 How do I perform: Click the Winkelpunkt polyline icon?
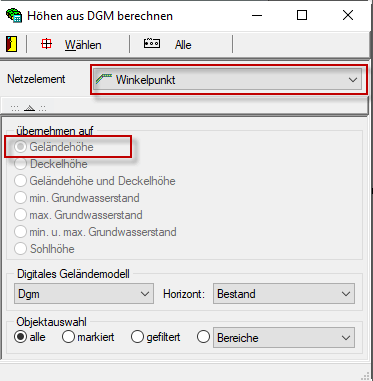(x=104, y=79)
